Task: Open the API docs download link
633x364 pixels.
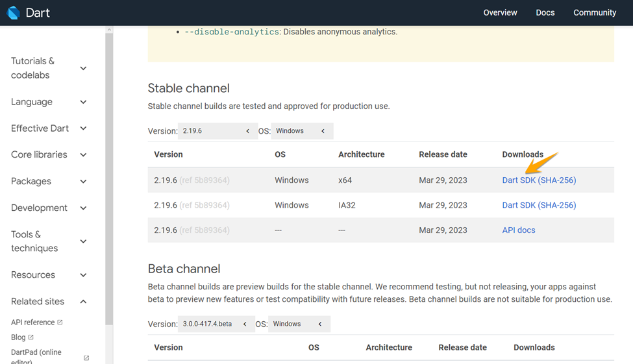Action: tap(518, 230)
